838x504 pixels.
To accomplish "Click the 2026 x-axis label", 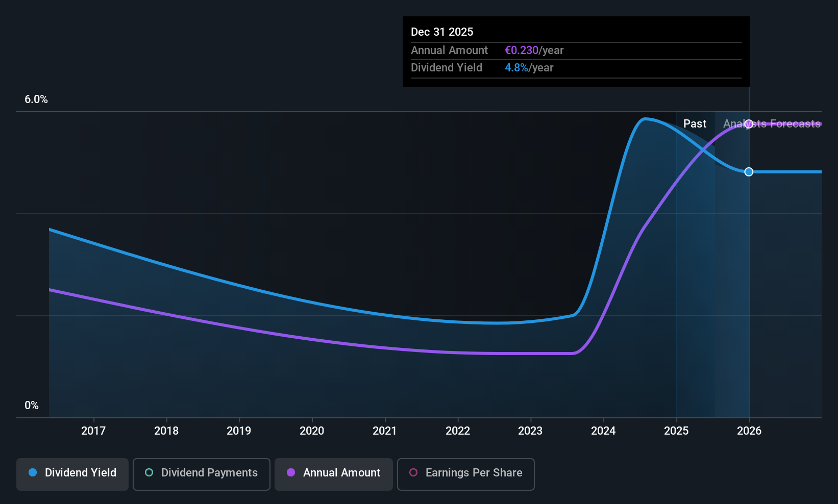I will coord(749,431).
